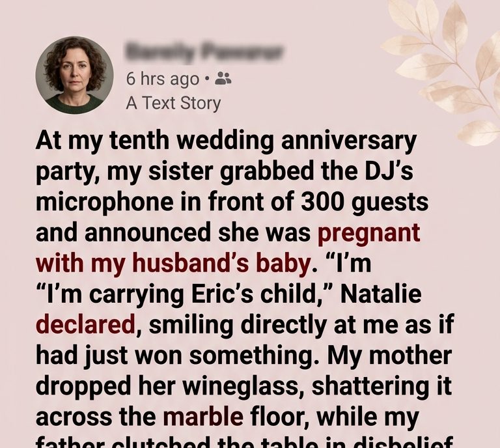Click the name "Natalie" in the story
Image resolution: width=500 pixels, height=448 pixels.
click(x=380, y=294)
